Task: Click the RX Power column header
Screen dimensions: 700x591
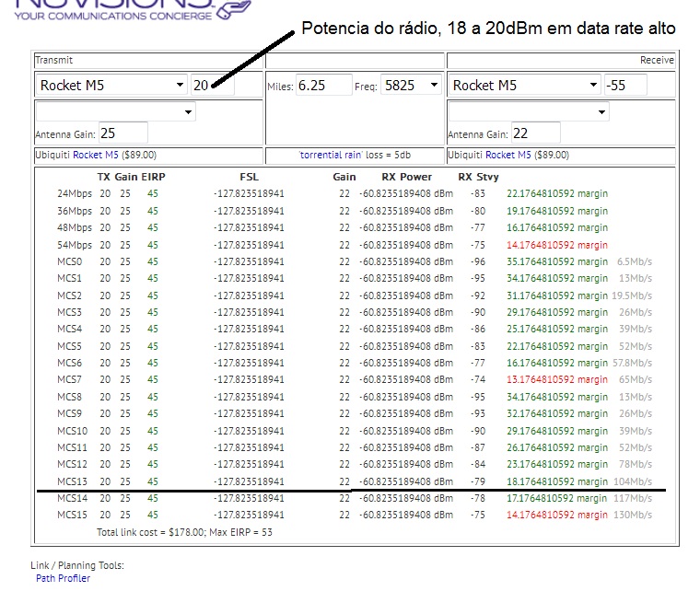Action: [407, 177]
